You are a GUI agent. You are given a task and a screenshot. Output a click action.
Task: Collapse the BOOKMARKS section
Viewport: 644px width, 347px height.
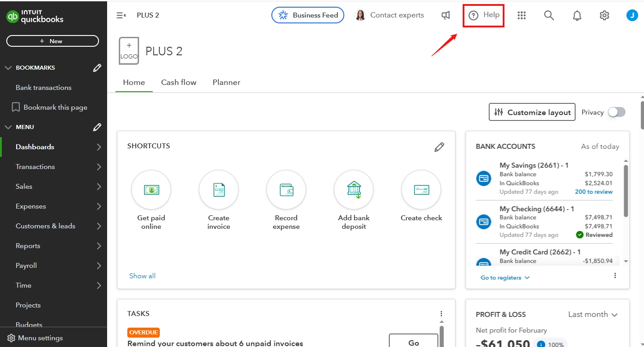click(8, 68)
